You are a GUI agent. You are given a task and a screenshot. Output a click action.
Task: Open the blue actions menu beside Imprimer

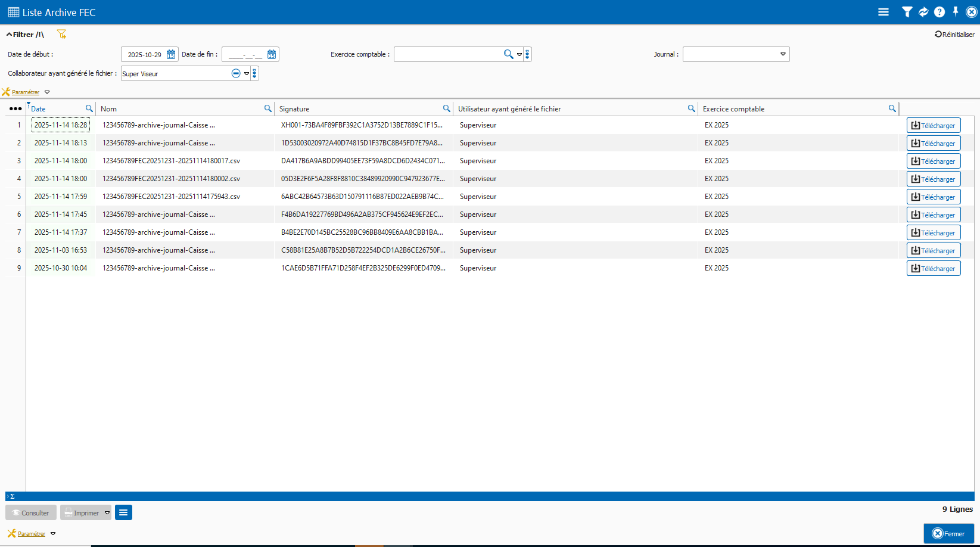click(x=123, y=512)
